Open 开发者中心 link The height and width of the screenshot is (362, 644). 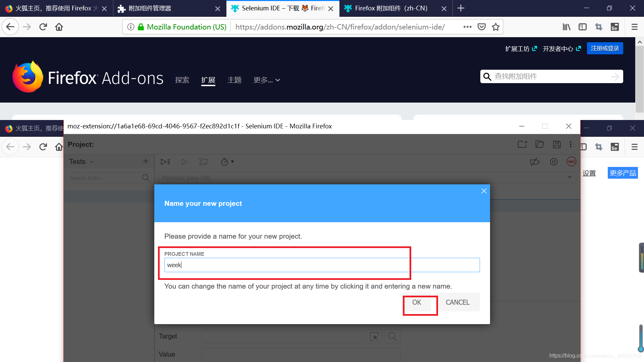(562, 49)
